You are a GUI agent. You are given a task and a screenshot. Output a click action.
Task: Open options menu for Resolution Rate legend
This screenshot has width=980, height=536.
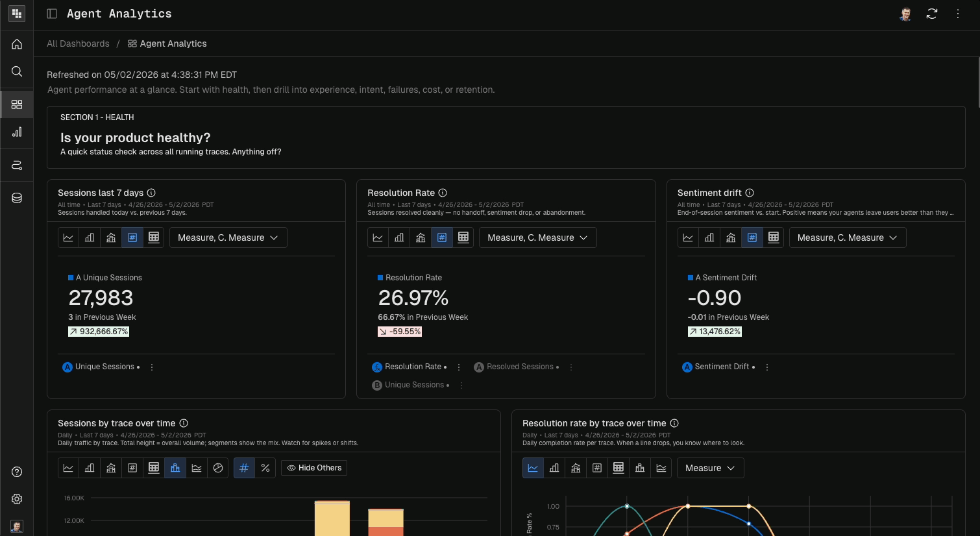(x=459, y=367)
